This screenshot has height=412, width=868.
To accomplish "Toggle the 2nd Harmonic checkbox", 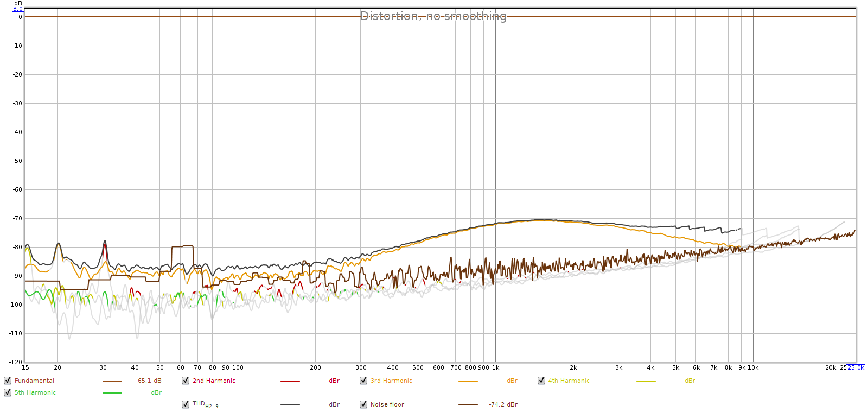I will (x=186, y=381).
